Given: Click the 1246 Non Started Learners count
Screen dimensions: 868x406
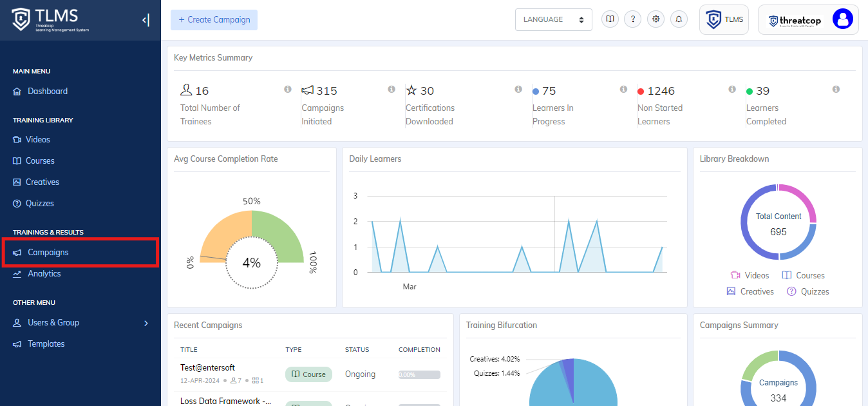Looking at the screenshot, I should (661, 91).
